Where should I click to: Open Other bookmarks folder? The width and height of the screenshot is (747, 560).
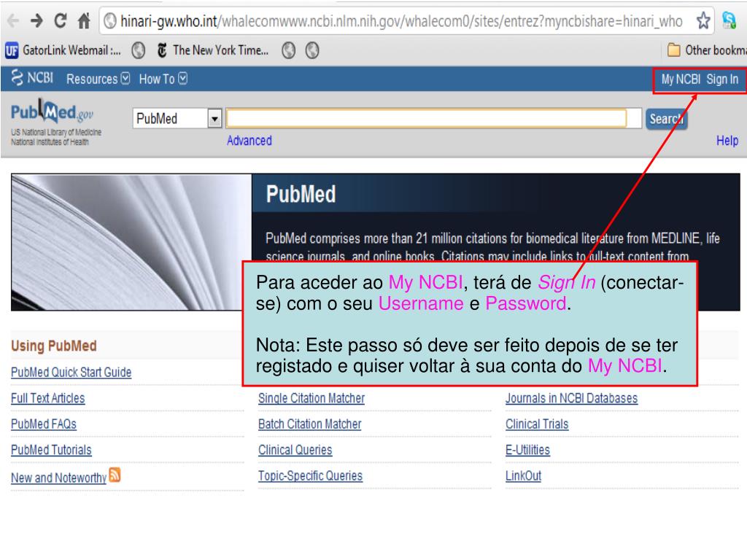pos(706,50)
